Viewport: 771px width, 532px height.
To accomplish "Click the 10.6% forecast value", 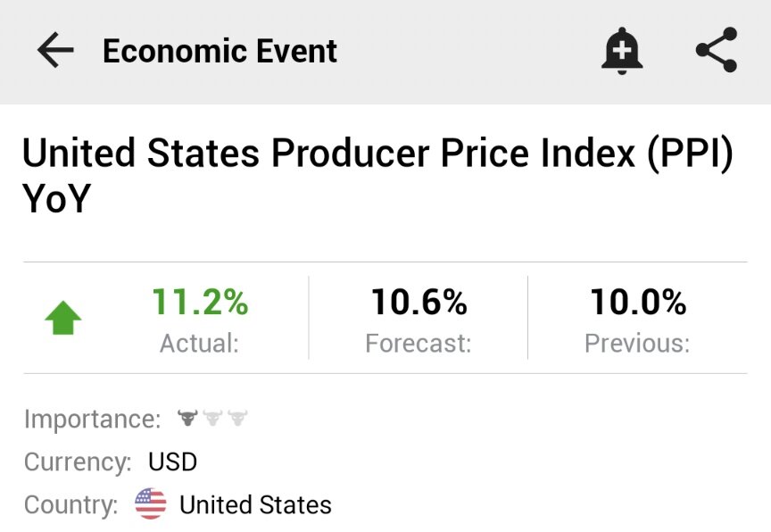I will (x=419, y=303).
